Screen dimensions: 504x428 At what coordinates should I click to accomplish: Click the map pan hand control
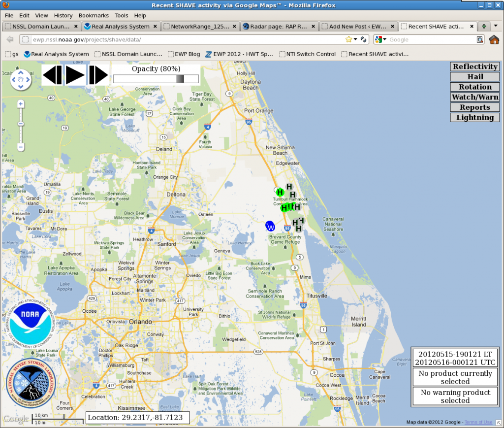tap(21, 79)
